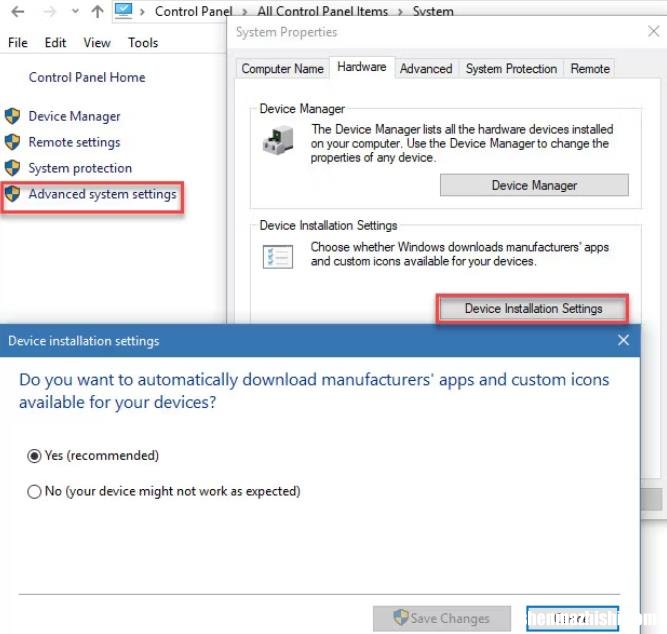Click shield icon beside Device Manager link
Image resolution: width=667 pixels, height=634 pixels.
[x=13, y=116]
